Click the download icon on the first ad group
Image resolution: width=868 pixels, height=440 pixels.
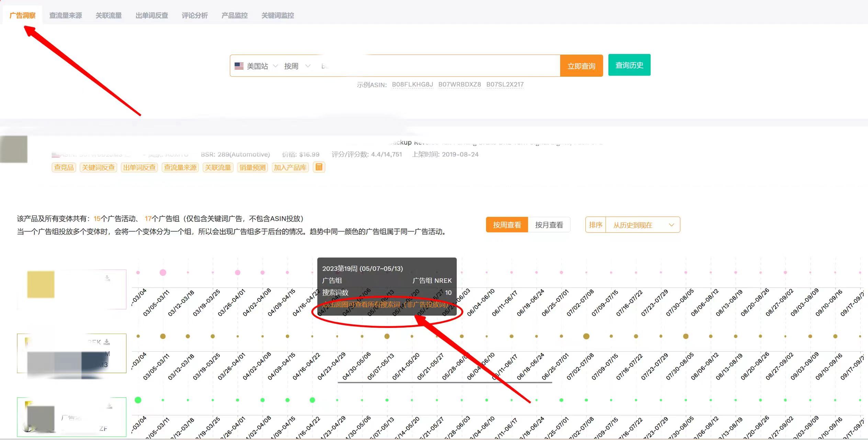point(109,278)
